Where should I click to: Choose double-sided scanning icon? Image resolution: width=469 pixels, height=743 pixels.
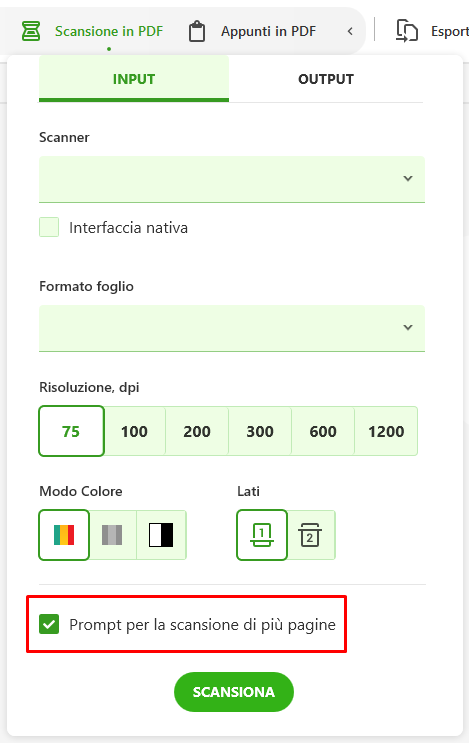[x=310, y=535]
